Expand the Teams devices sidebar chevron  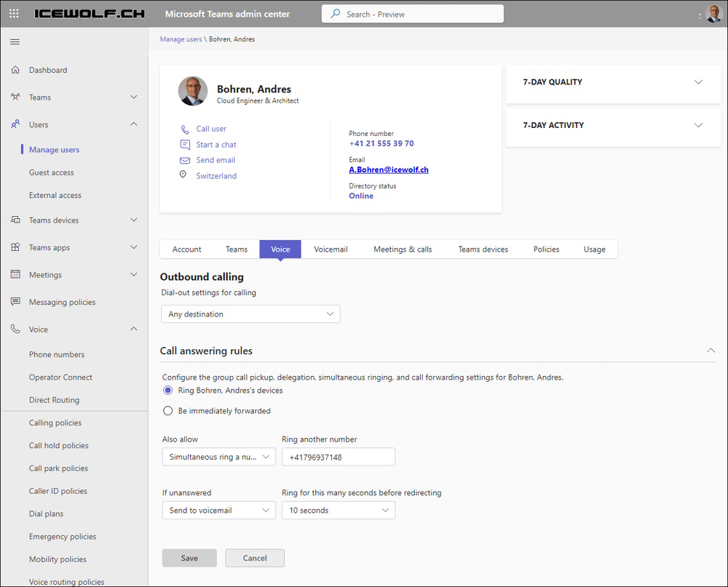134,220
